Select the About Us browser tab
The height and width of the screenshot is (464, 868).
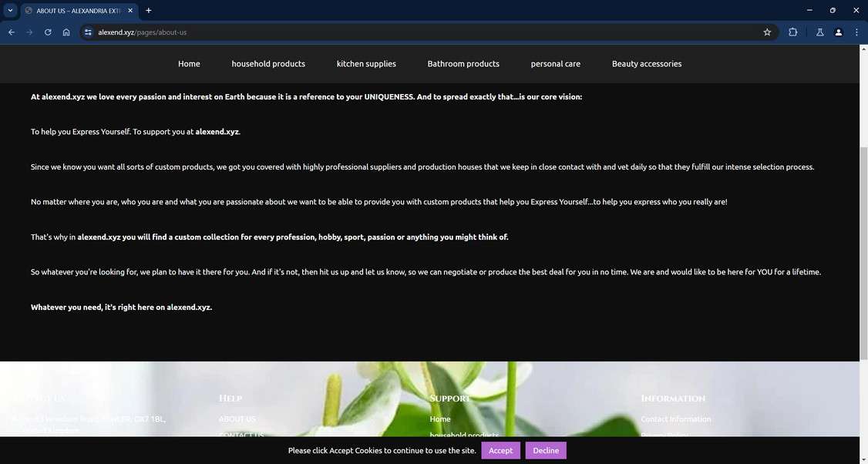(79, 11)
